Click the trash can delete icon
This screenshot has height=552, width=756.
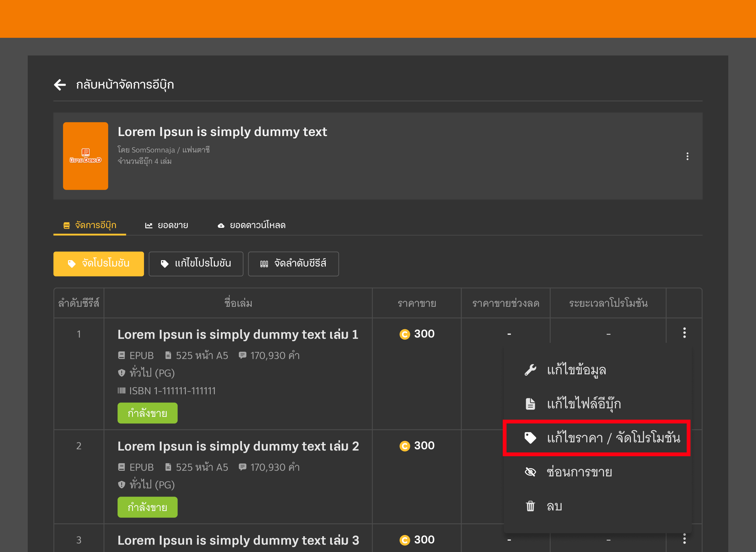530,506
